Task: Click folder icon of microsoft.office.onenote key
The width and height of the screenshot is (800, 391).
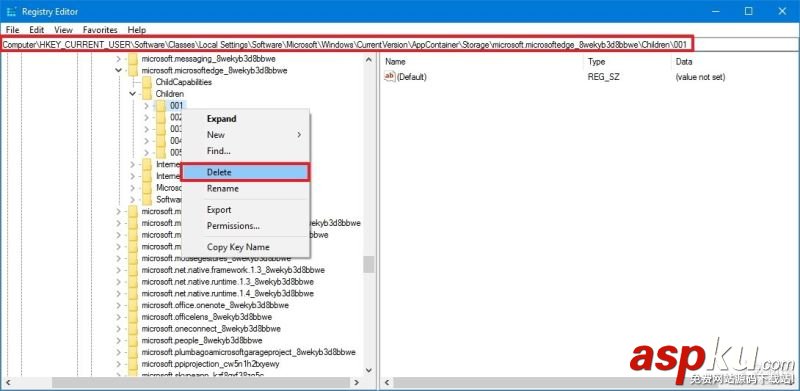Action: click(133, 305)
